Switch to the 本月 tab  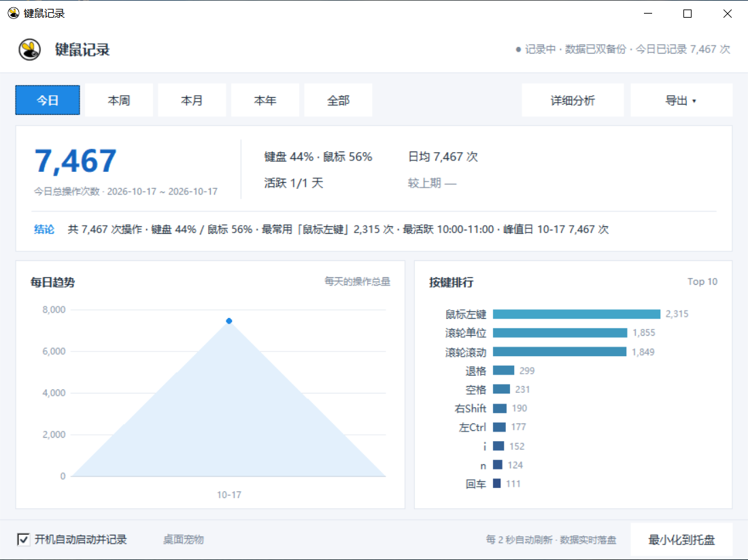pos(192,100)
